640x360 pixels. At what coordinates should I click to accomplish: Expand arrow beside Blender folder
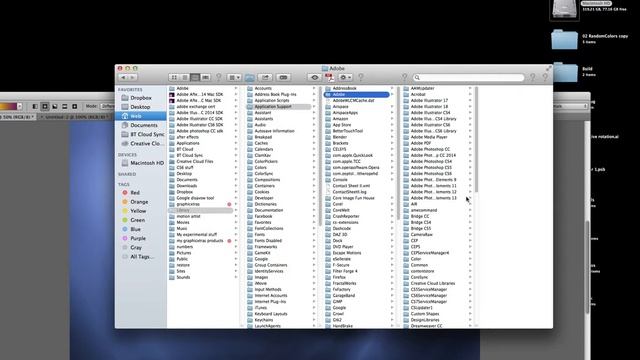(x=392, y=137)
